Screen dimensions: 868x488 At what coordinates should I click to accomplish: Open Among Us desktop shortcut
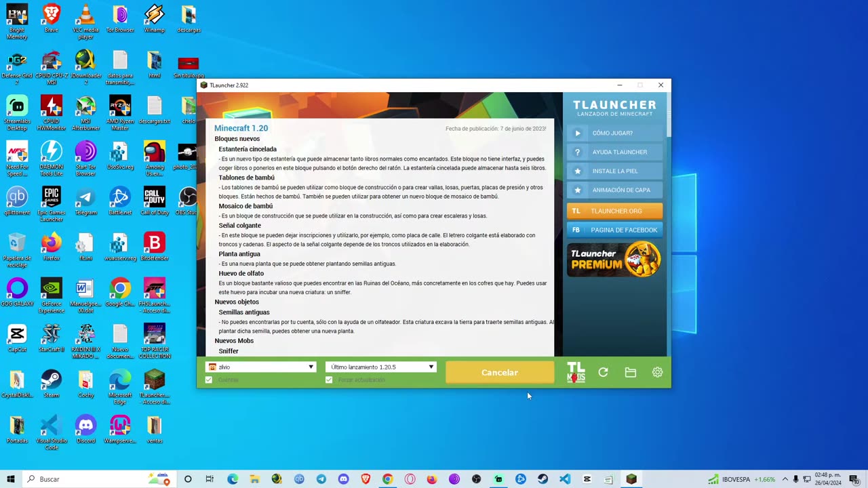(x=155, y=159)
